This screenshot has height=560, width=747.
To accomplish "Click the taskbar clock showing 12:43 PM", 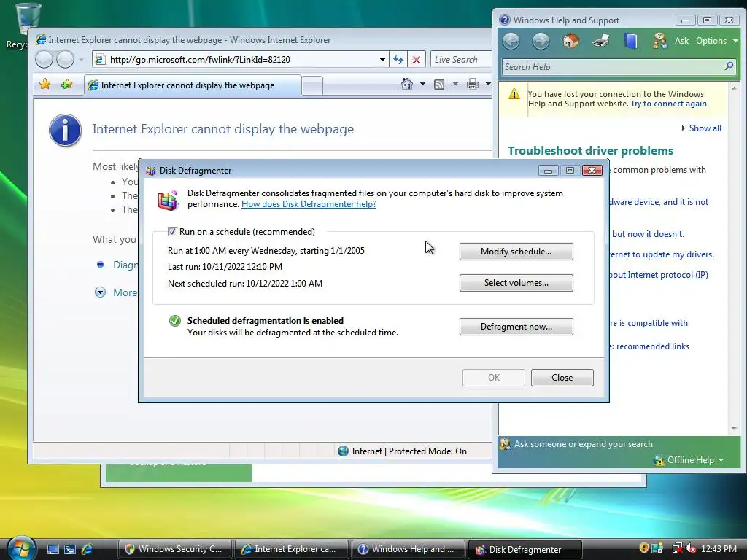I will 719,549.
